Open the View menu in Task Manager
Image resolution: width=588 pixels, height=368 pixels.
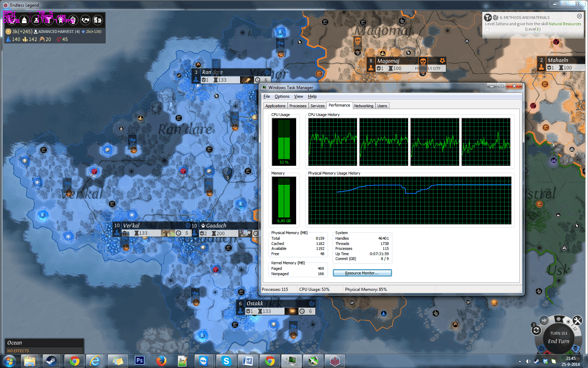pyautogui.click(x=299, y=96)
